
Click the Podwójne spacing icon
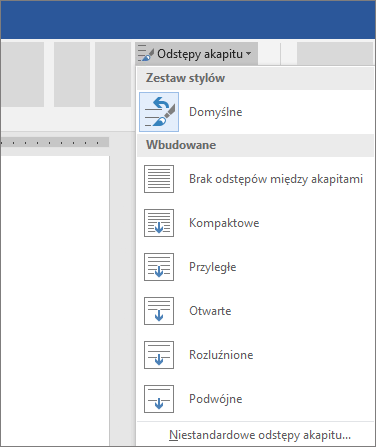pyautogui.click(x=159, y=399)
